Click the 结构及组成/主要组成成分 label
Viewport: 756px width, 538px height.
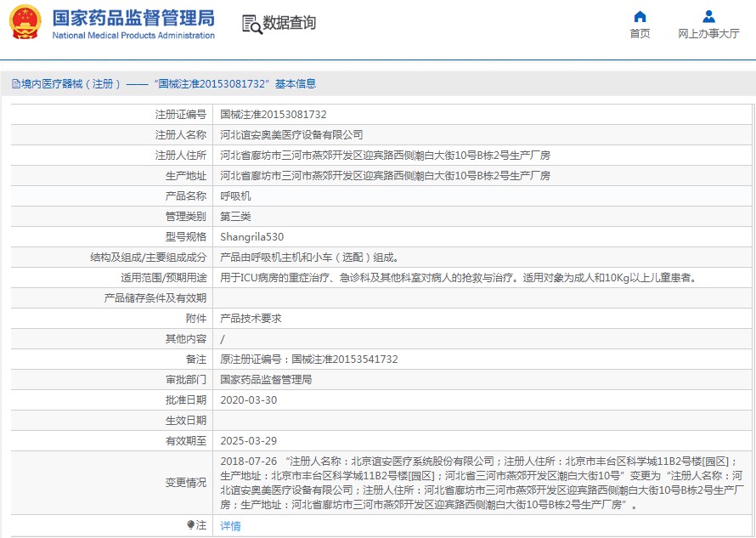tap(149, 258)
